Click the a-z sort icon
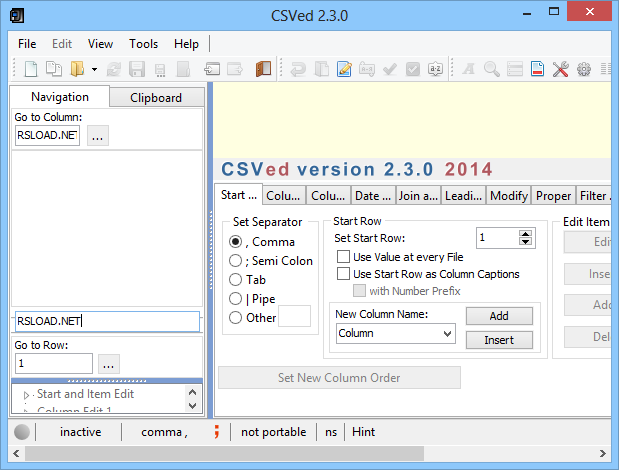The width and height of the screenshot is (619, 470). 435,69
